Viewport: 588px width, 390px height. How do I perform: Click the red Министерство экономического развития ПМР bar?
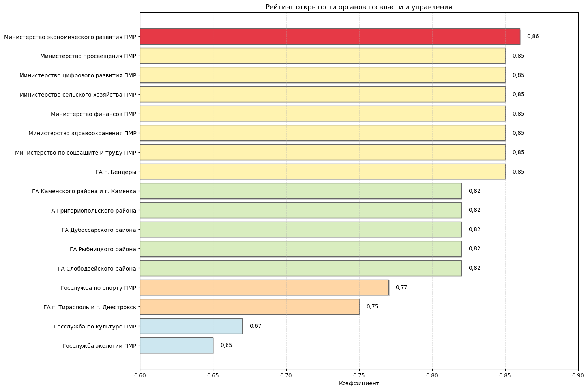tap(330, 37)
